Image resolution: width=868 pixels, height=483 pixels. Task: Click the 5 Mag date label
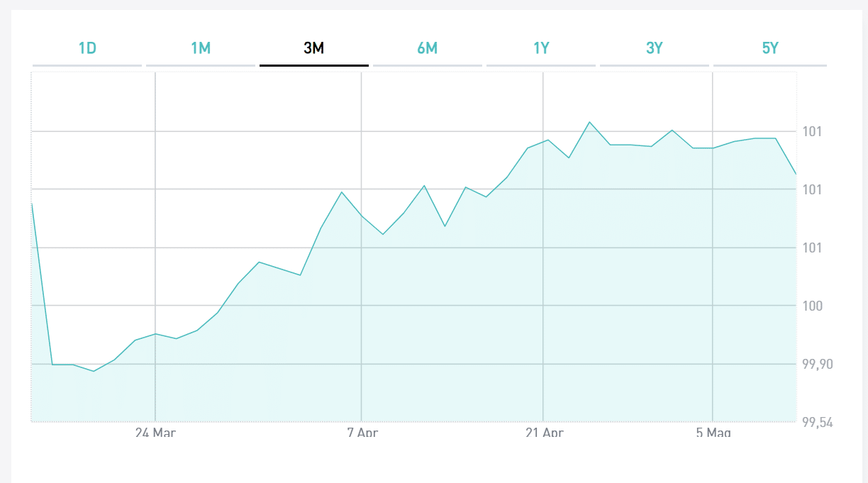click(713, 431)
